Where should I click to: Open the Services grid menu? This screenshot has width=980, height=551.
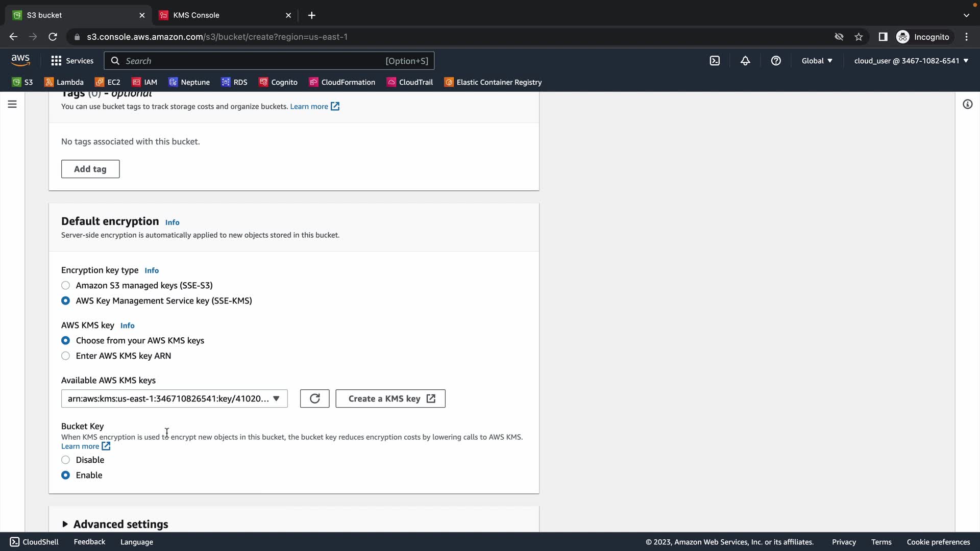pos(72,61)
